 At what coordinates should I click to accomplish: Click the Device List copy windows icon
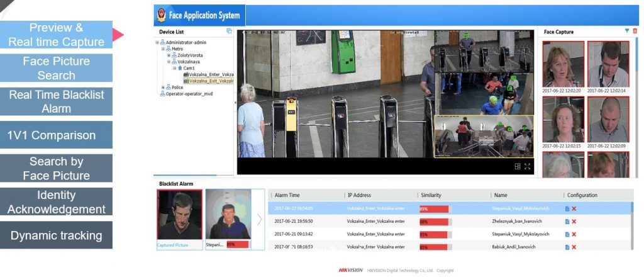coord(229,31)
